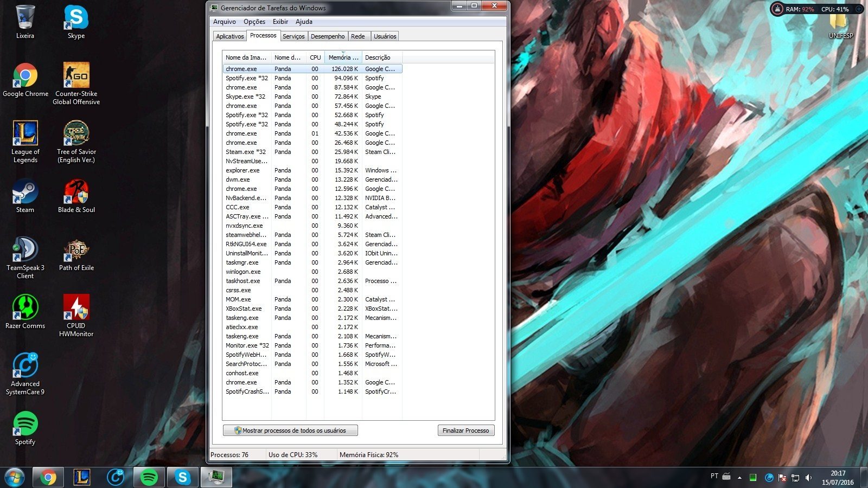Open the Google Chrome desktop shortcut

click(x=25, y=80)
